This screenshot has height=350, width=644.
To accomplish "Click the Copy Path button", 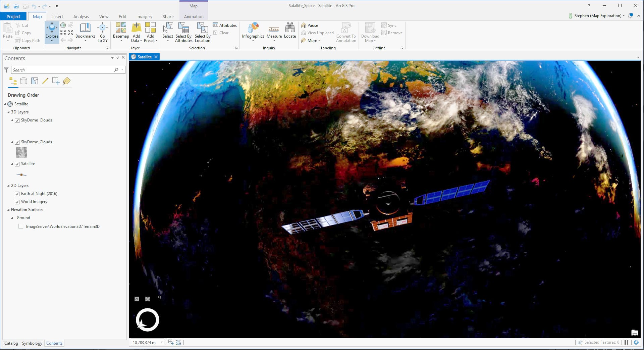I will pos(28,41).
